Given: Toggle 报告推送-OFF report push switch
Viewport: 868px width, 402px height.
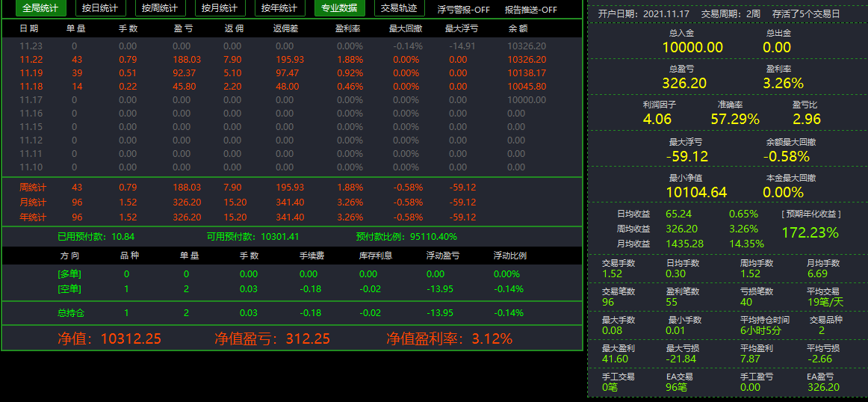Looking at the screenshot, I should 531,10.
